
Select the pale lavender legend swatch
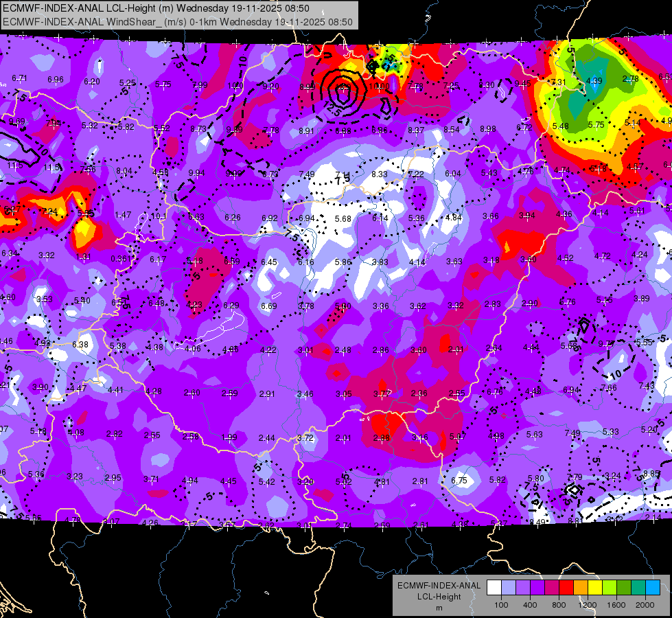point(509,587)
